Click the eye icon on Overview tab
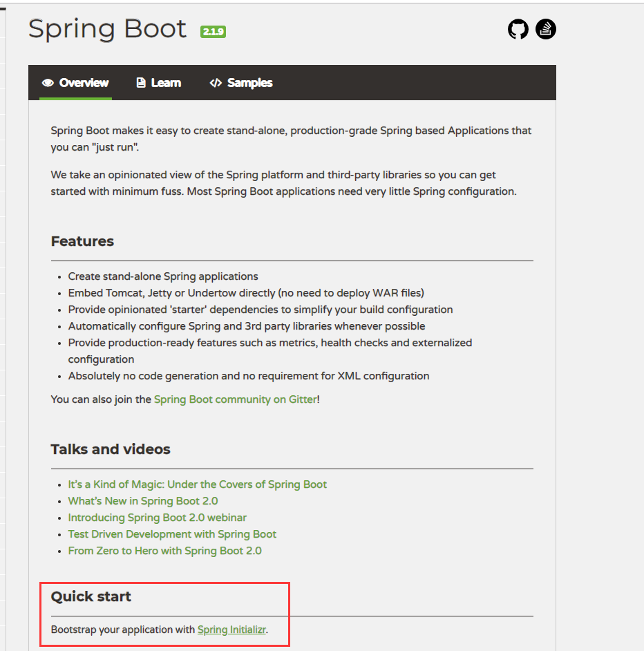The width and height of the screenshot is (644, 651). [48, 83]
